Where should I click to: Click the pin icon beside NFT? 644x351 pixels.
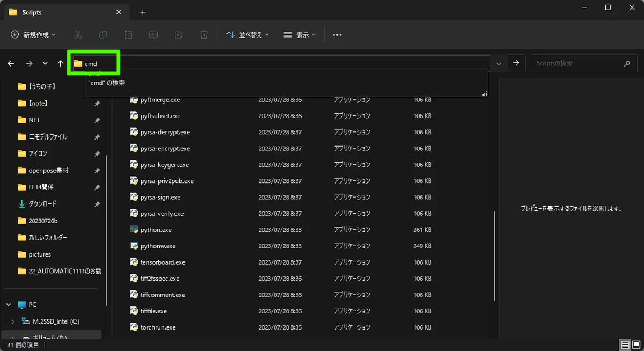coord(97,120)
